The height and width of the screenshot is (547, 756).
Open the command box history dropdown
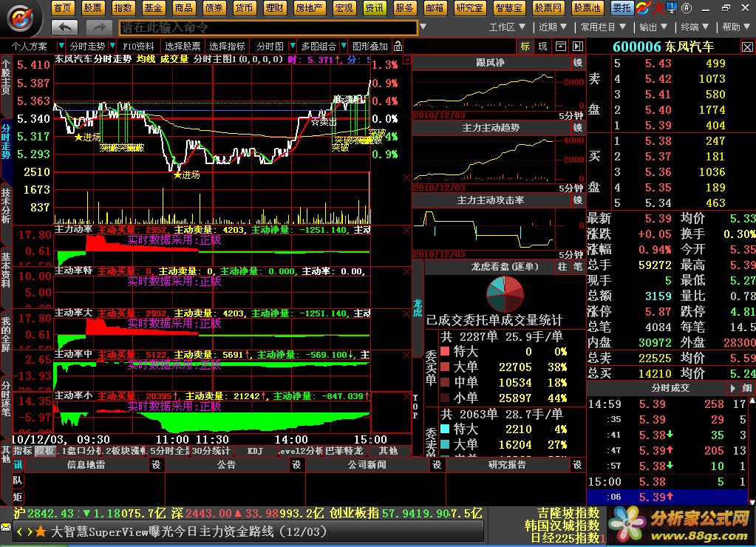(x=423, y=27)
